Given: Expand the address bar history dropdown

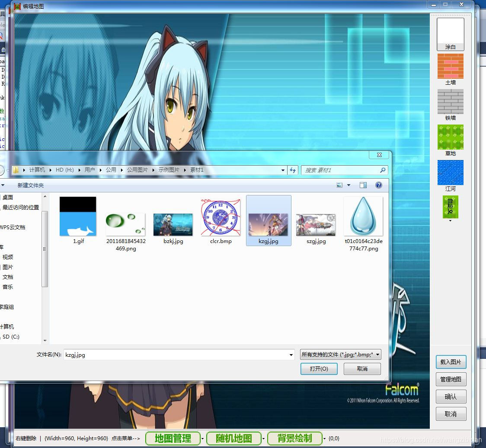Looking at the screenshot, I should [283, 170].
